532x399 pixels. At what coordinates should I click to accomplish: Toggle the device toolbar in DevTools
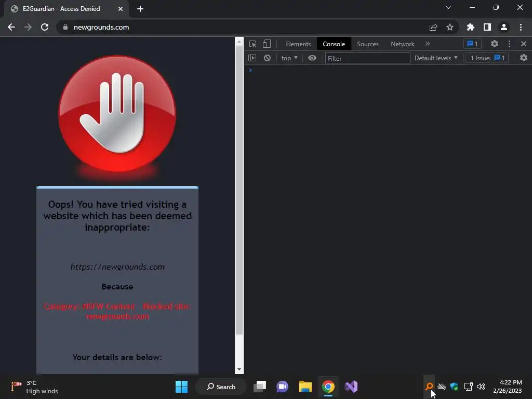(267, 44)
